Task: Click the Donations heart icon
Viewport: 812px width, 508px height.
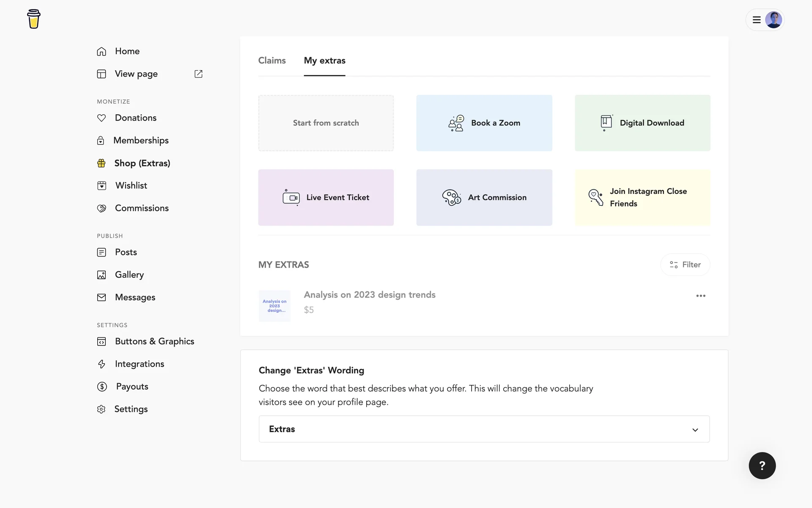Action: point(101,118)
